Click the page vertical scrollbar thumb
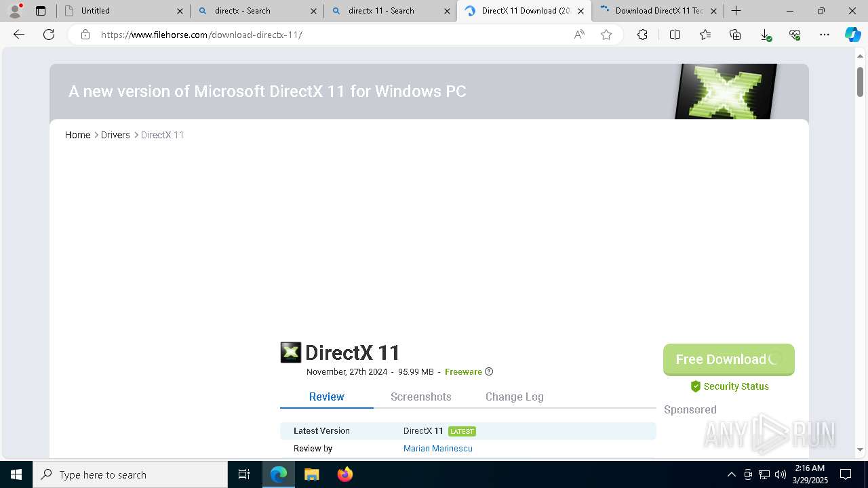The width and height of the screenshot is (868, 488). (x=860, y=82)
